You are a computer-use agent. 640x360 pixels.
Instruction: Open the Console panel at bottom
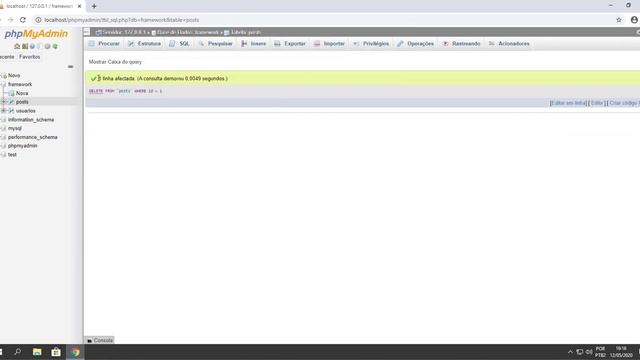[100, 340]
